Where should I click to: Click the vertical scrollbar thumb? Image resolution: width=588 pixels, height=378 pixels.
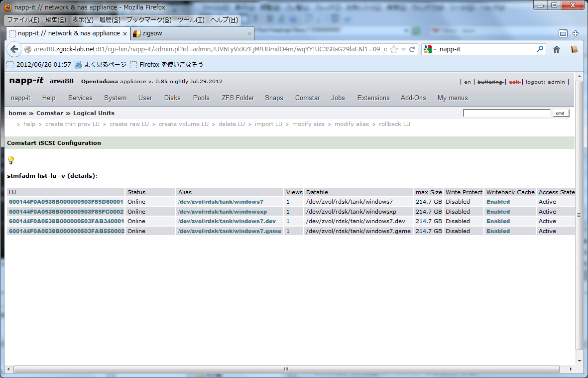point(579,215)
